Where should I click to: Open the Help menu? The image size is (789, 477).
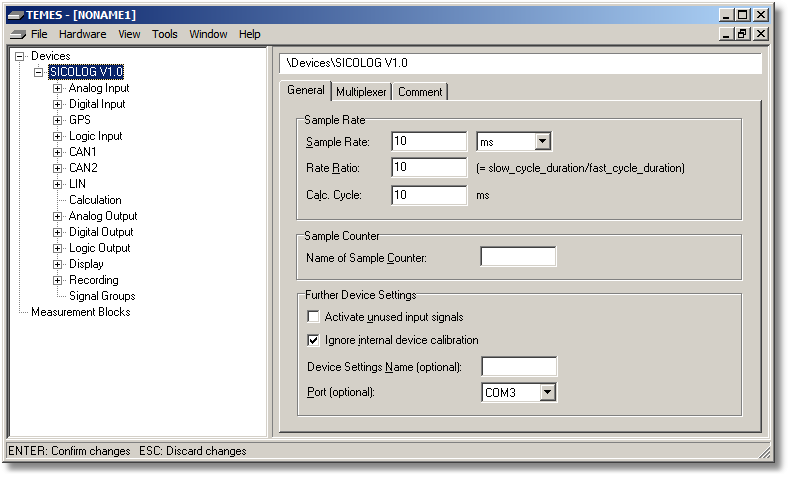coord(250,34)
